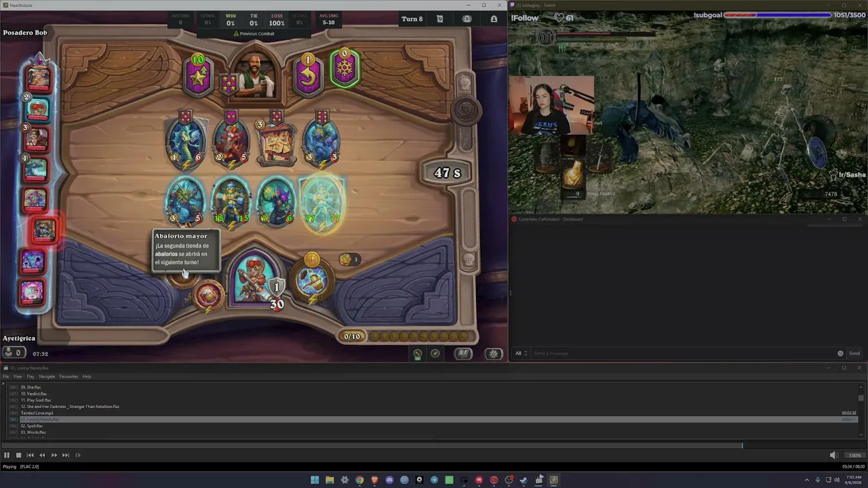Open the View menu in the music player
Screen dimensions: 868x488
click(x=18, y=376)
